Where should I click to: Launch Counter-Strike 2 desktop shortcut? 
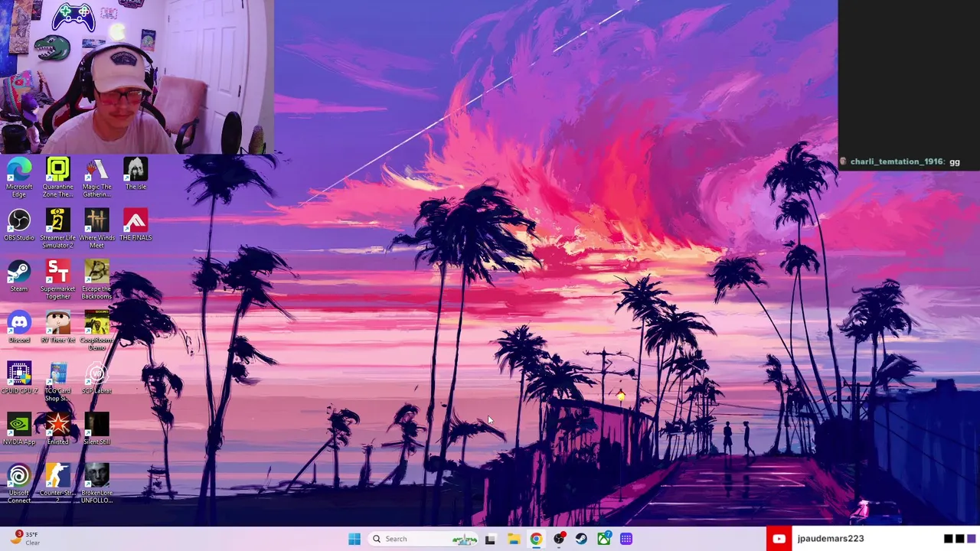[57, 484]
